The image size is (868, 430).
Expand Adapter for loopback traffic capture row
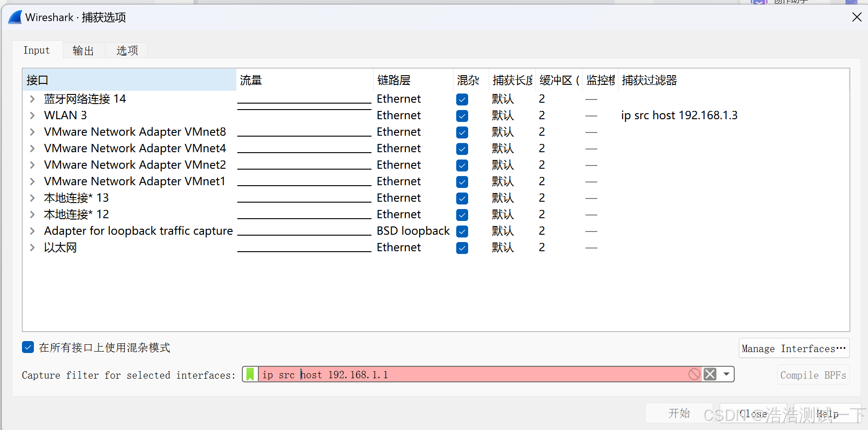coord(32,231)
